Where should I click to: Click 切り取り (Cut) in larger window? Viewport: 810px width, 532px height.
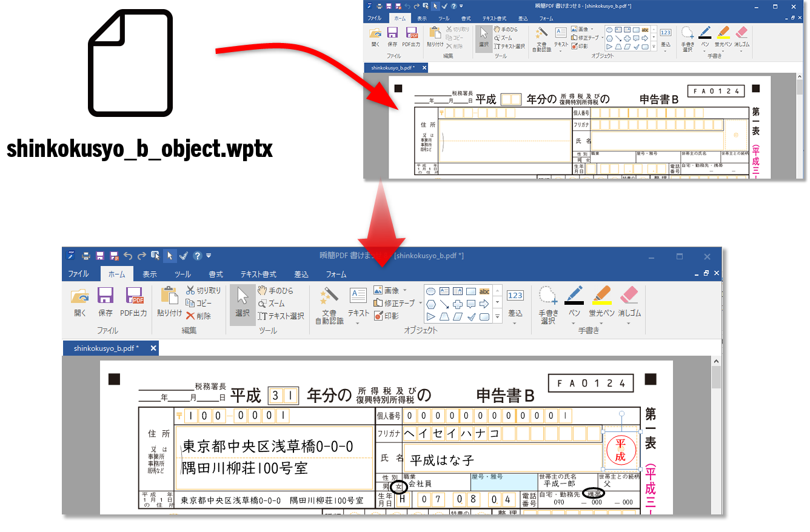coord(204,290)
